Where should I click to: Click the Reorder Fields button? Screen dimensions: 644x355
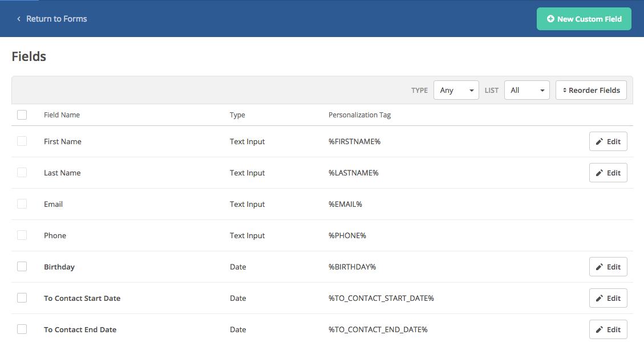[x=591, y=90]
